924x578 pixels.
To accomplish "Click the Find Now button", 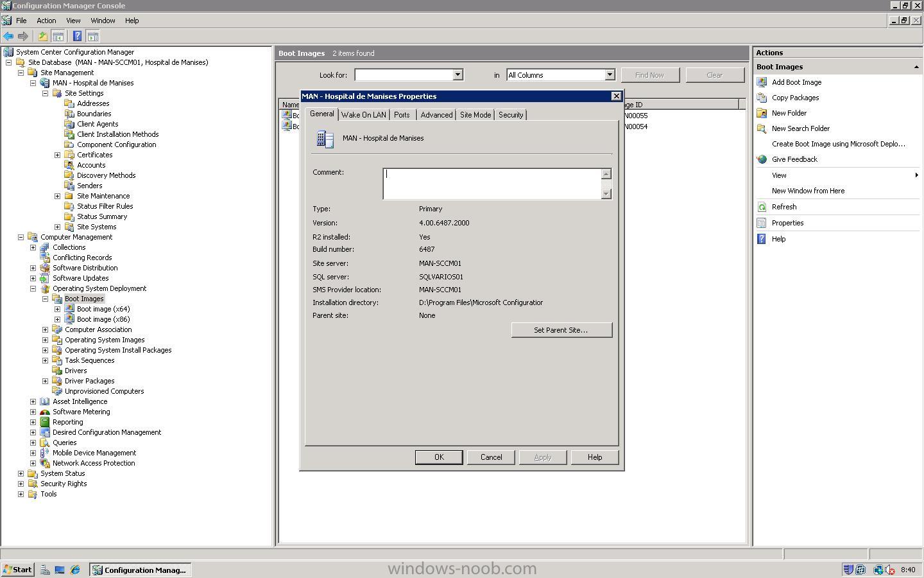I will [649, 75].
